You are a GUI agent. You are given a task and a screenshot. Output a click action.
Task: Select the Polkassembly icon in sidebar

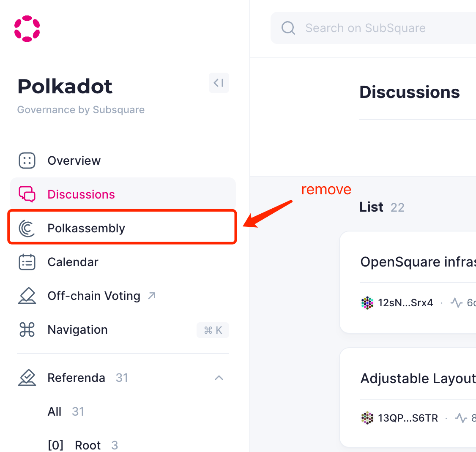[27, 228]
